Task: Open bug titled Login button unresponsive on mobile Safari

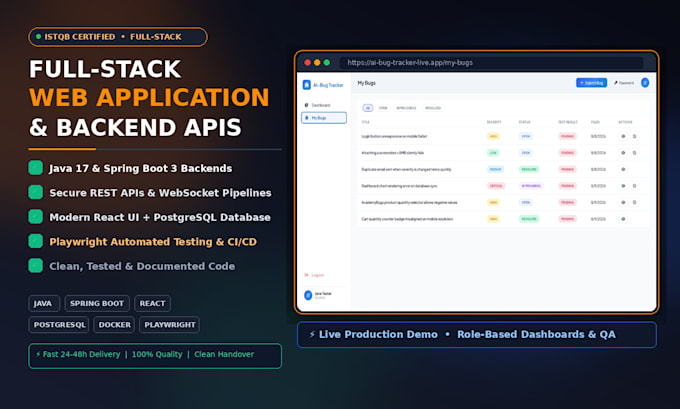Action: pyautogui.click(x=394, y=136)
